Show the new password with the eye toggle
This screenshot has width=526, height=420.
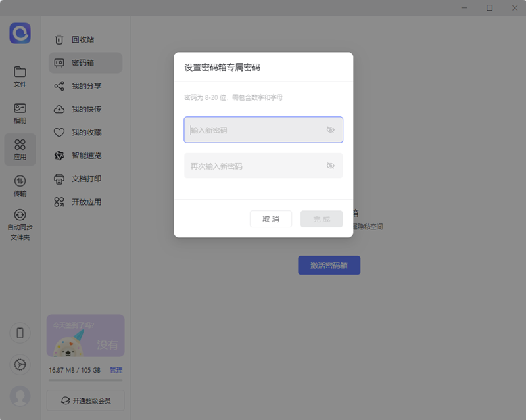click(330, 129)
